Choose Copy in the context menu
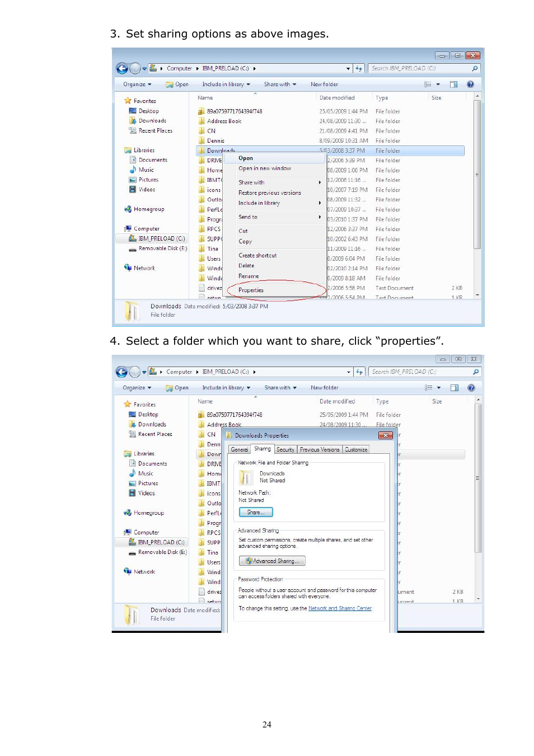534x756 pixels. coord(245,242)
